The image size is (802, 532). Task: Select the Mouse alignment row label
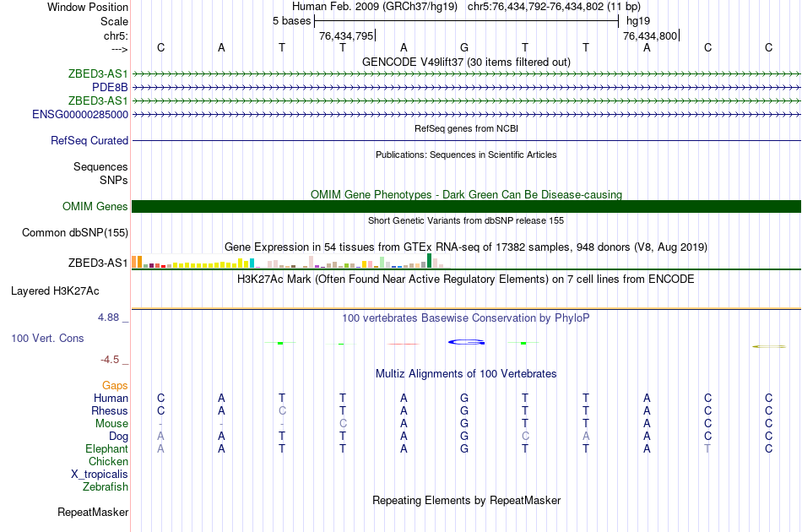point(111,424)
